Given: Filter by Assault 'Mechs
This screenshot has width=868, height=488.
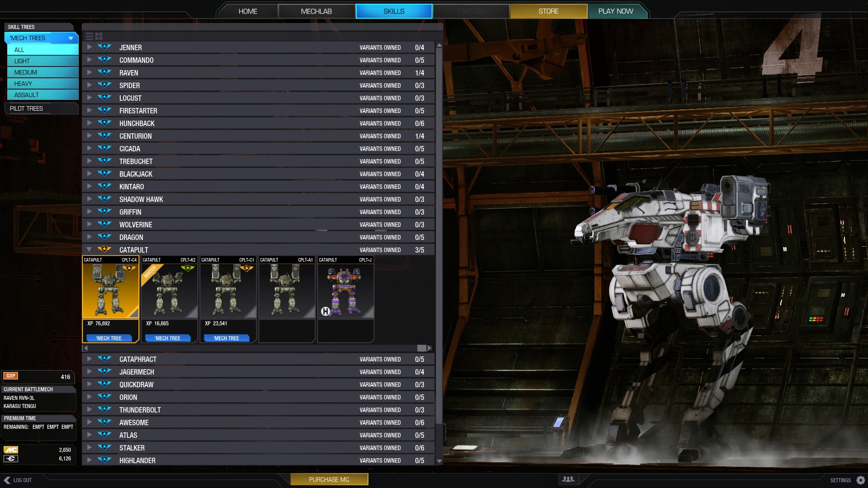Looking at the screenshot, I should click(43, 95).
